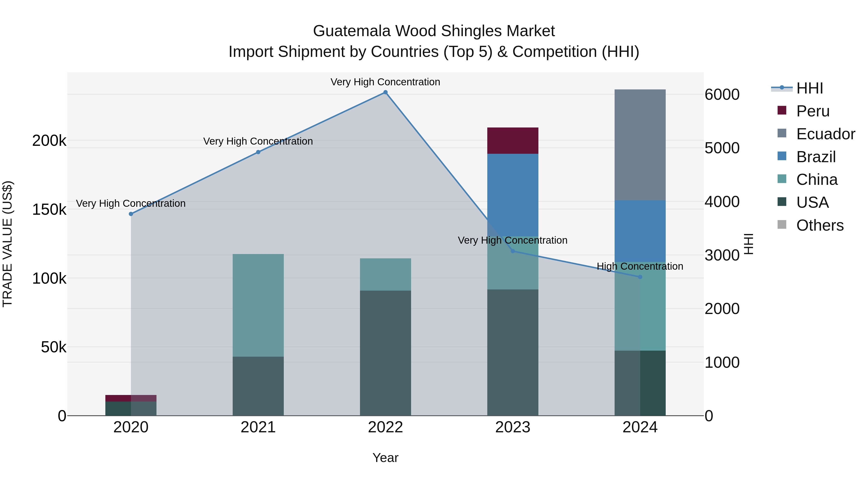Click the 'Very High Concentration' annotation above 2021
The image size is (868, 488).
(258, 141)
